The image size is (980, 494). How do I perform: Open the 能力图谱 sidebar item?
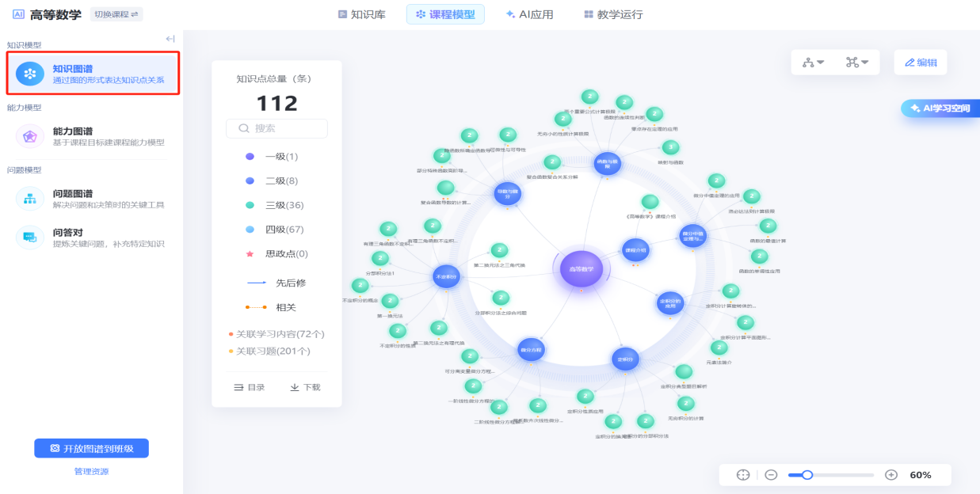pos(92,136)
